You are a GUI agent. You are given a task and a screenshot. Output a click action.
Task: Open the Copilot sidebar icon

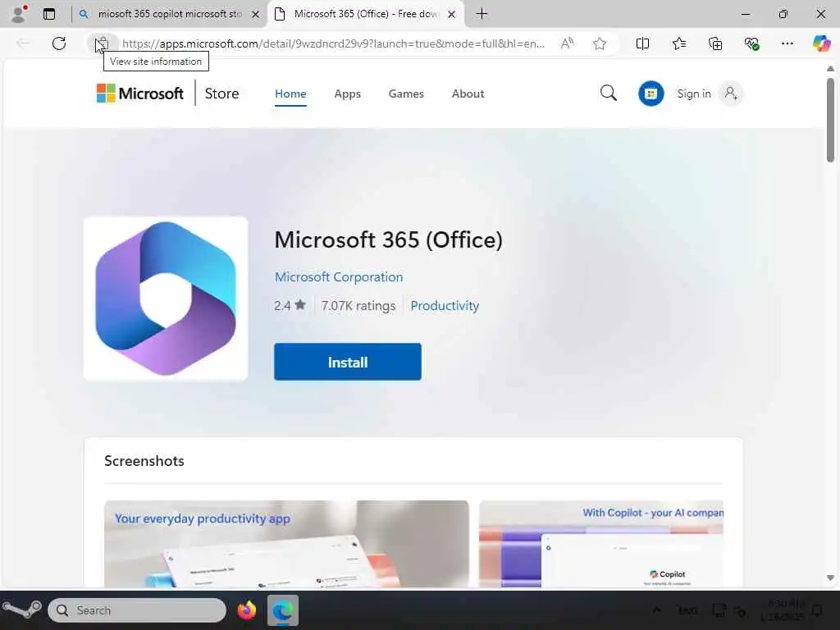(x=821, y=43)
